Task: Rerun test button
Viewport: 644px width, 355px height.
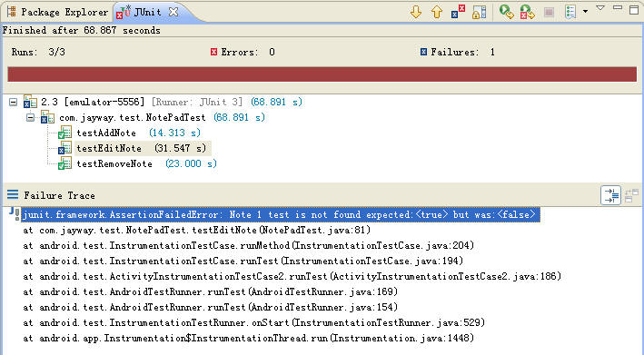Action: tap(507, 12)
